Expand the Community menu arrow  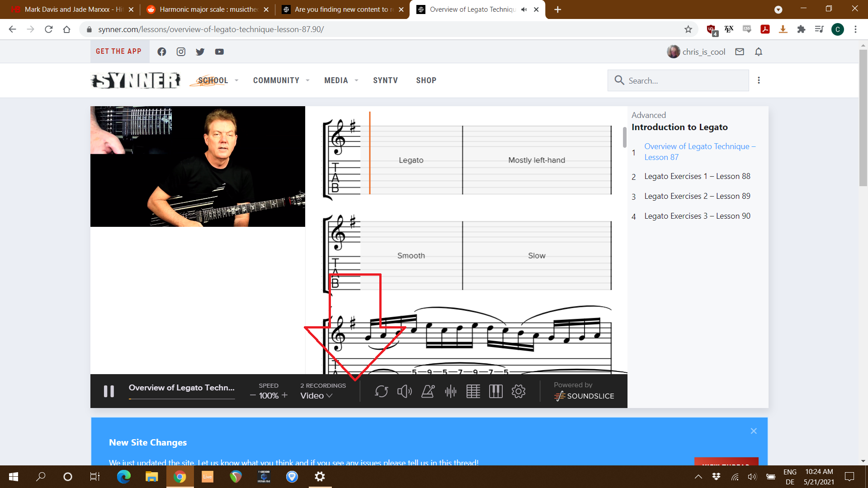click(307, 80)
